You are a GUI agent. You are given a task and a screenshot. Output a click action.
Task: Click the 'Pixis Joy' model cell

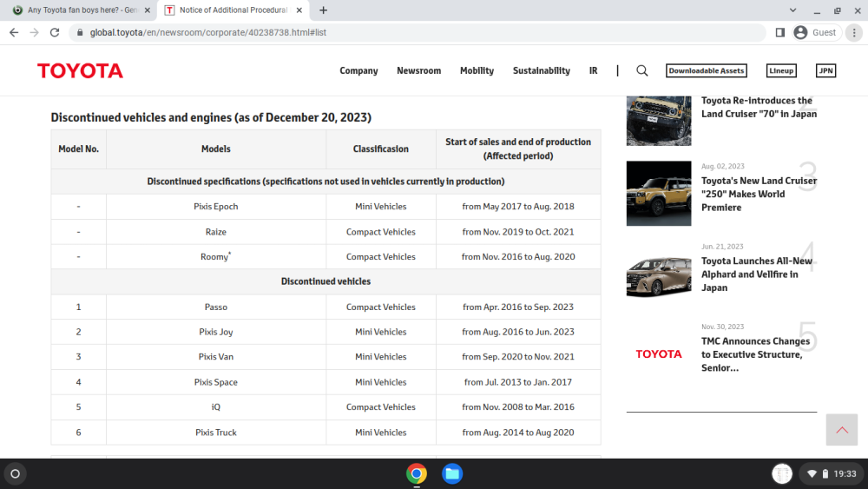tap(216, 332)
